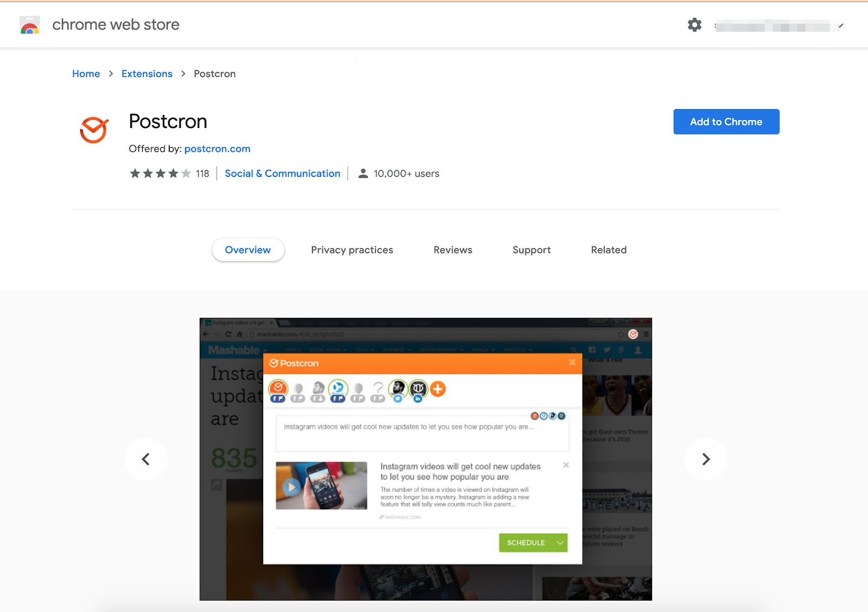Open the Privacy practices tab
The width and height of the screenshot is (868, 612).
coord(352,250)
